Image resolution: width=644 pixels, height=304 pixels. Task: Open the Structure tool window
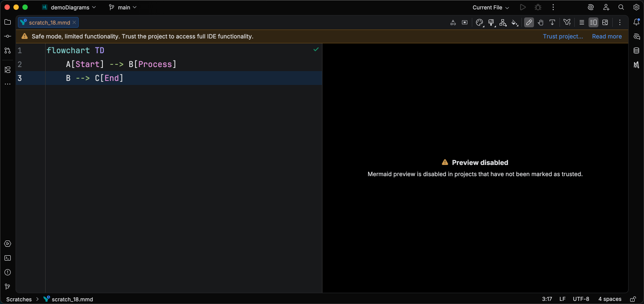click(x=8, y=70)
